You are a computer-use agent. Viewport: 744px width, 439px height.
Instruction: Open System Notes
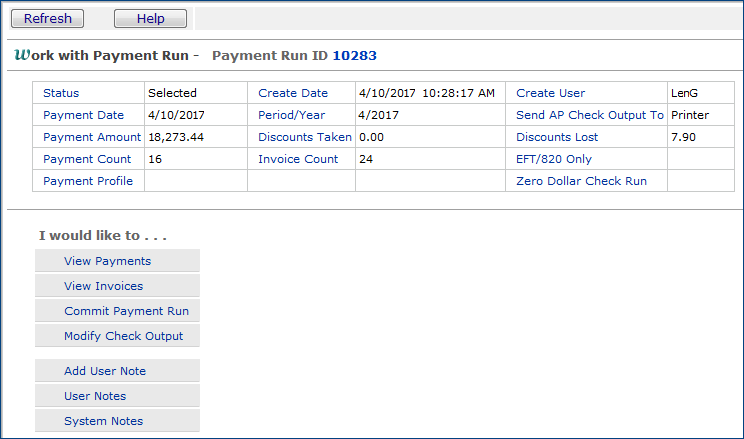(x=103, y=421)
